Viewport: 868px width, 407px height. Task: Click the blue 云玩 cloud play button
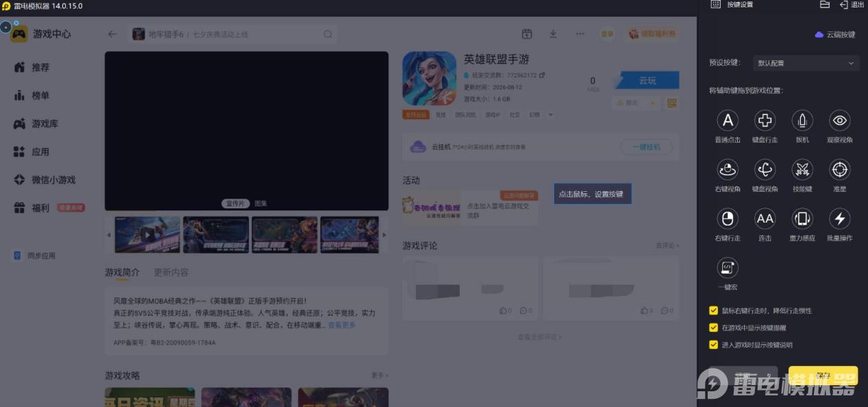coord(647,81)
